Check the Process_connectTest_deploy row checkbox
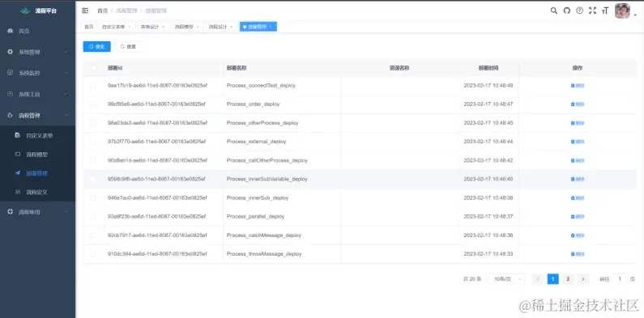 click(93, 85)
